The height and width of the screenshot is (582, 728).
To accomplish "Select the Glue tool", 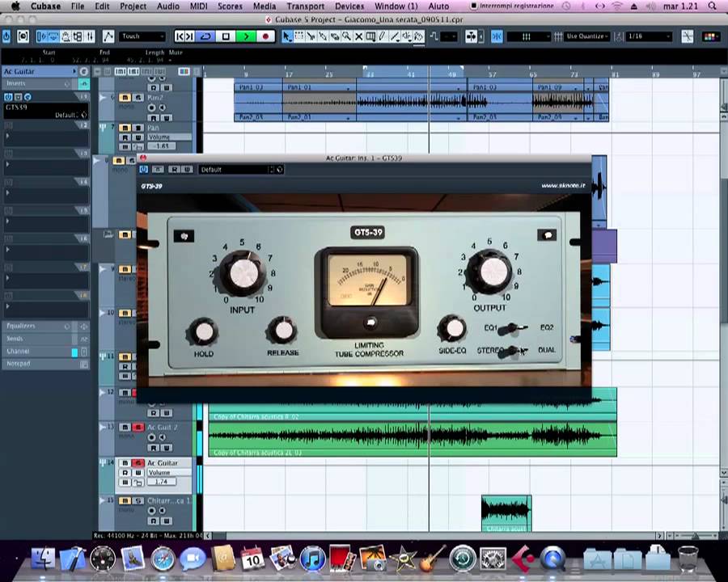I will pos(323,36).
